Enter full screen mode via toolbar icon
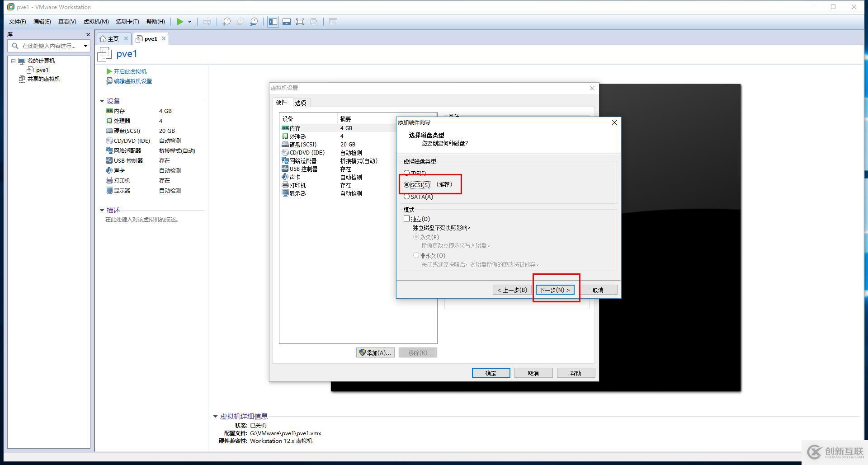 pyautogui.click(x=300, y=22)
